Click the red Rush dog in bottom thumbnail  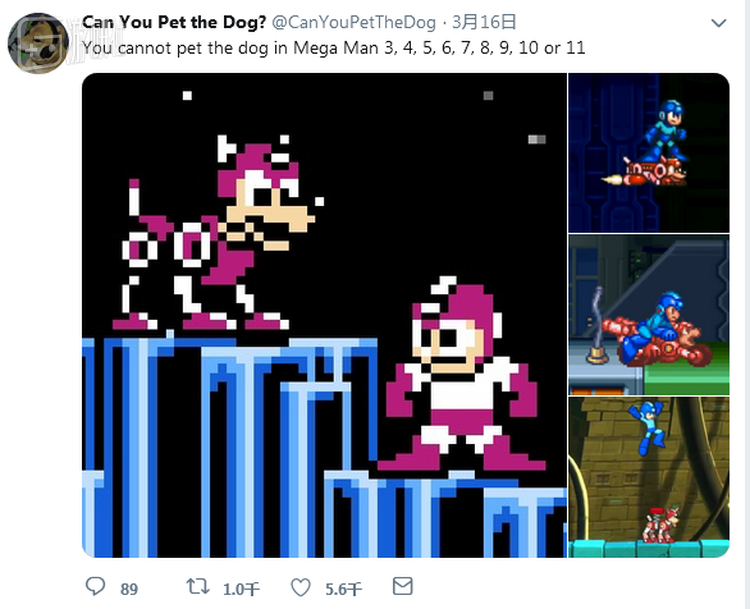point(661,525)
